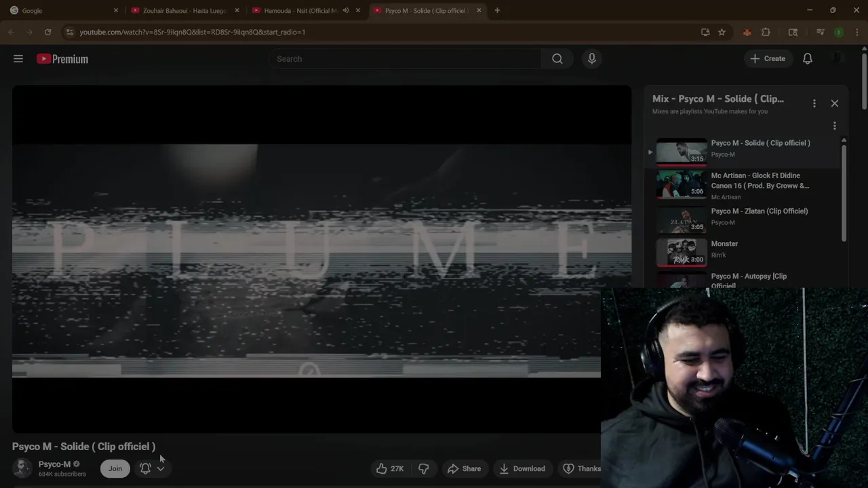Viewport: 868px width, 488px height.
Task: Open Chrome media controls icon
Action: click(820, 32)
